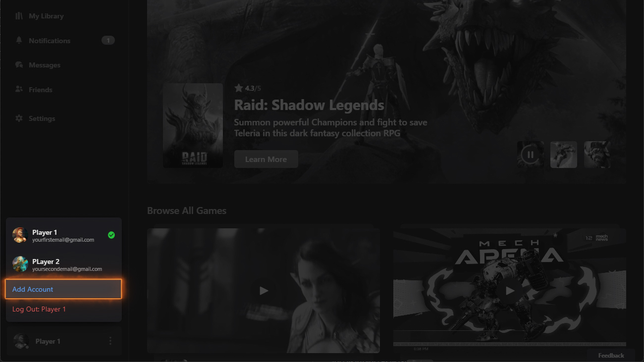Go to the Friends list

pos(34,90)
